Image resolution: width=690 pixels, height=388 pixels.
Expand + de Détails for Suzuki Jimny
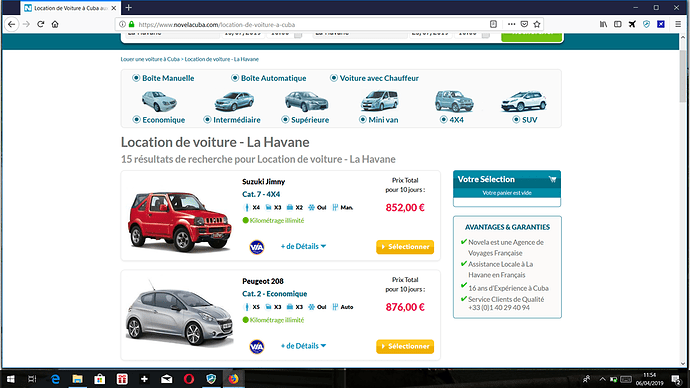[303, 246]
